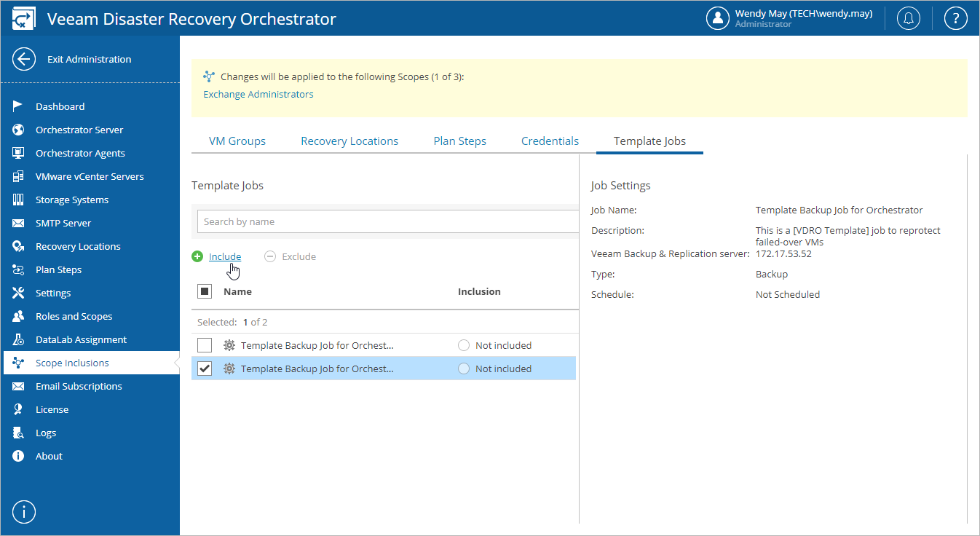This screenshot has height=536, width=980.
Task: Click the round info icon at sidebar bottom
Action: click(24, 512)
